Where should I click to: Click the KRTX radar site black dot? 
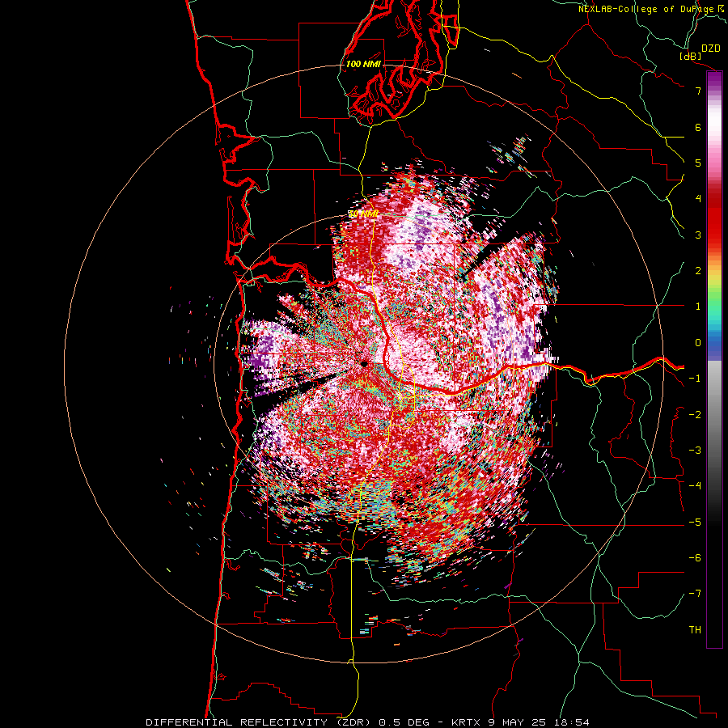click(x=364, y=364)
